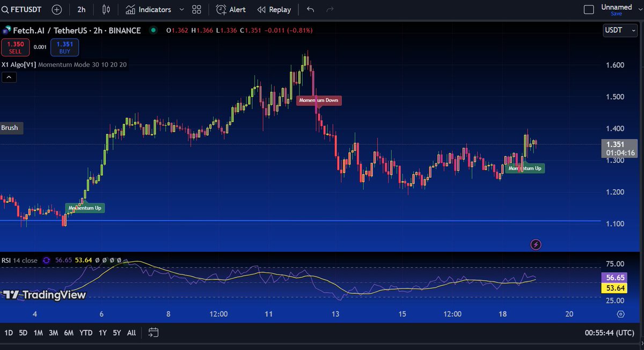
Task: Open the timeframe dropdown showing 2h
Action: coord(81,9)
